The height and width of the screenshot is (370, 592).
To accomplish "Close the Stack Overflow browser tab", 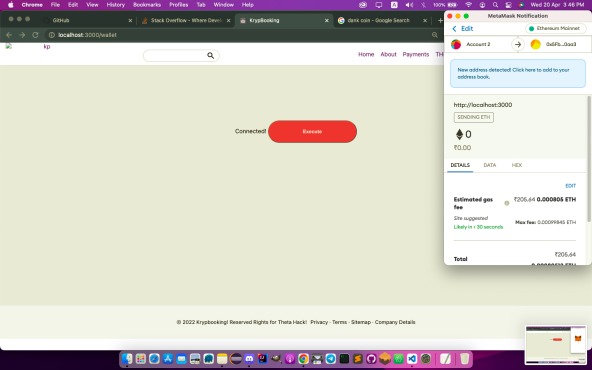I will click(x=228, y=21).
